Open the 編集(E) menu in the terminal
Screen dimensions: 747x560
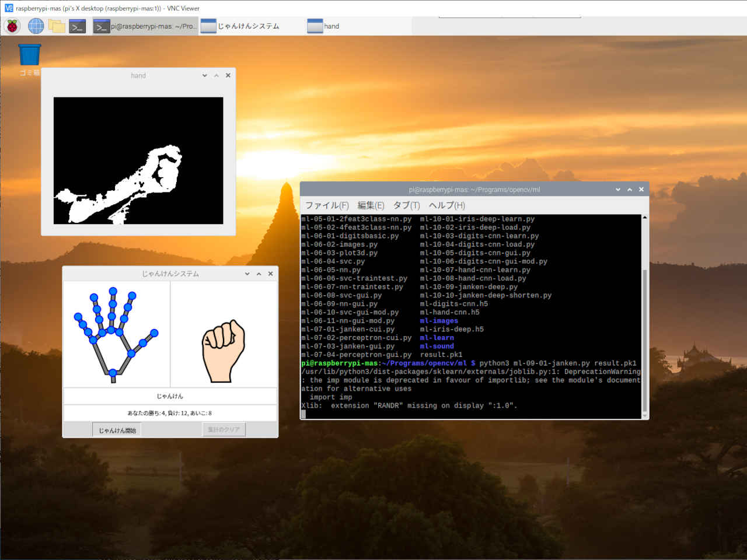click(371, 205)
